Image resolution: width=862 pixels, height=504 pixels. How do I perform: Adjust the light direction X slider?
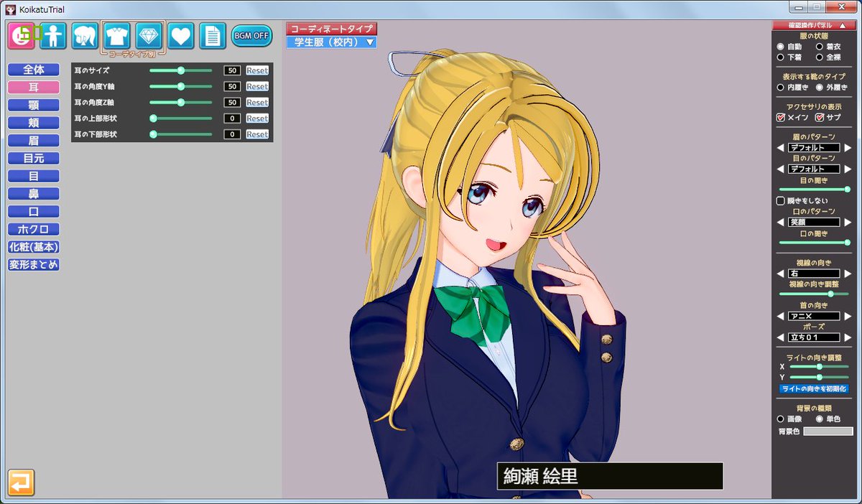click(x=820, y=366)
